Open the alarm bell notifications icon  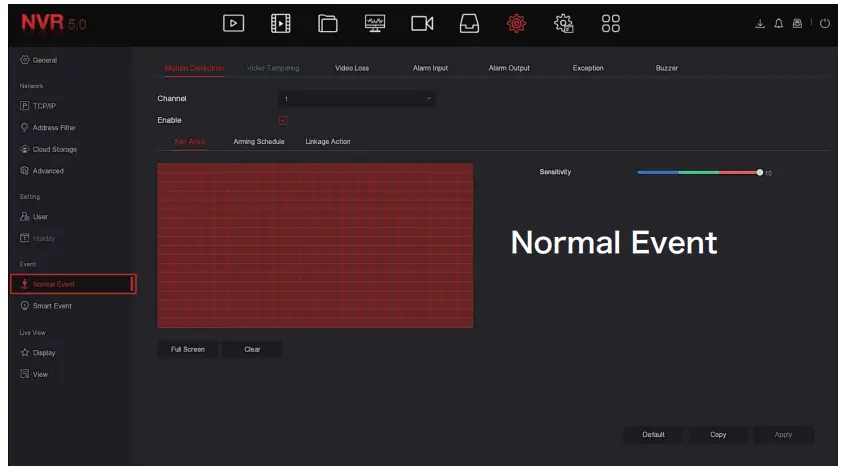click(x=778, y=23)
